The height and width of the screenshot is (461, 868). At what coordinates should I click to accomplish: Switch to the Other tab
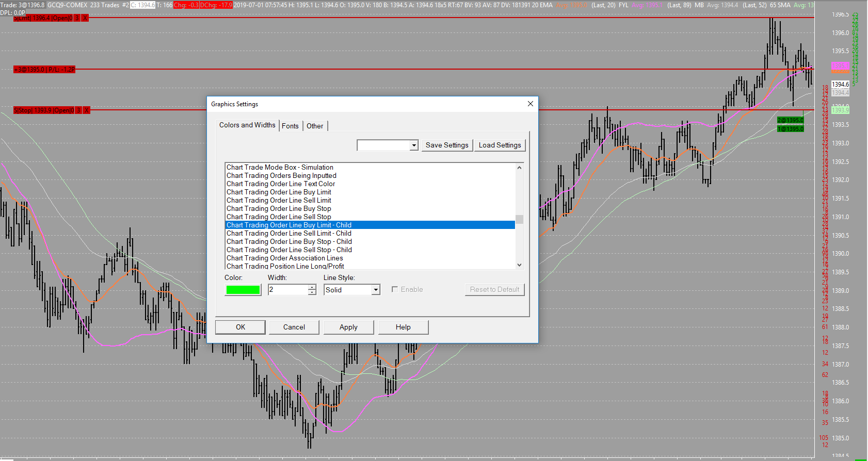point(315,126)
